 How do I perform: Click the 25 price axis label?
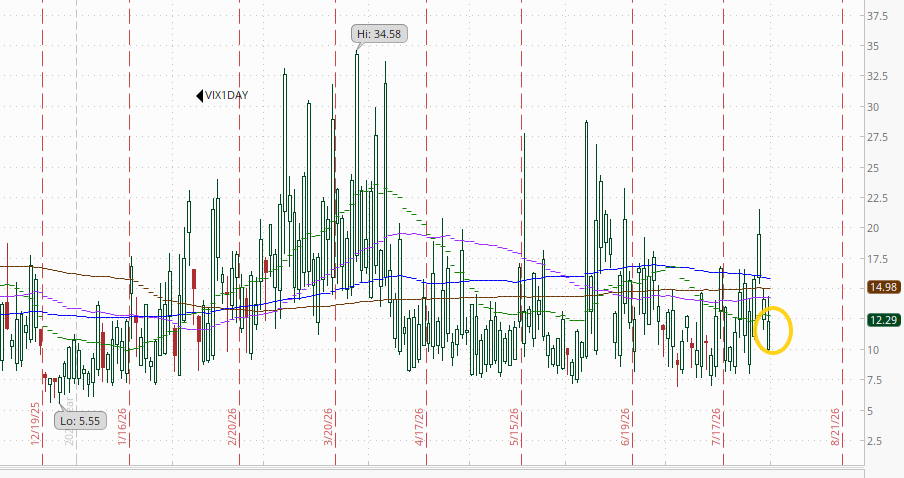(873, 168)
